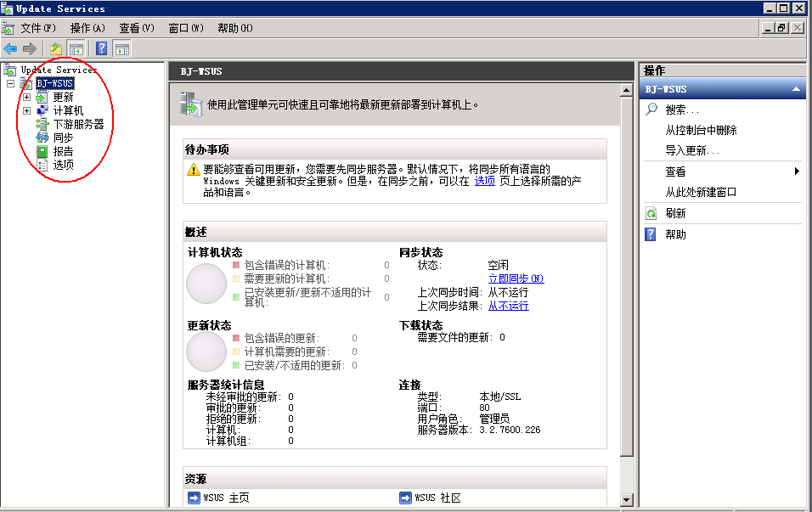
Task: Click the 从不运行 sync result link
Action: pyautogui.click(x=509, y=306)
